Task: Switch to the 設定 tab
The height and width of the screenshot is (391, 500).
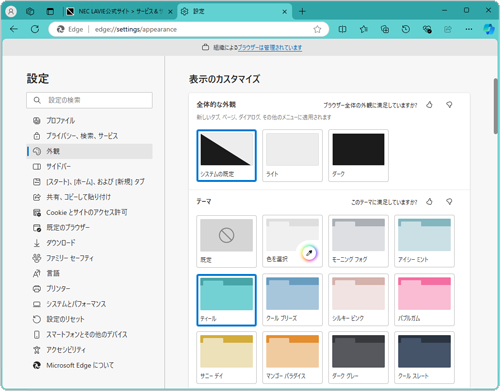Action: pos(234,12)
